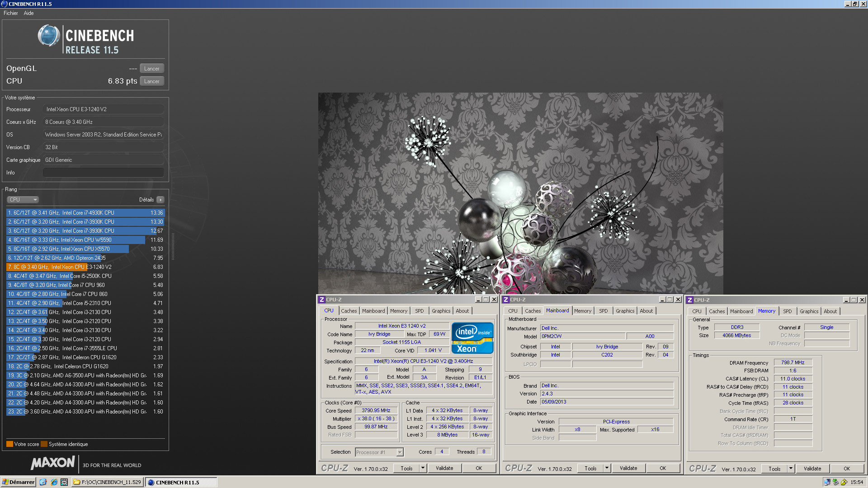This screenshot has width=868, height=488.
Task: Open the Démarrer start menu
Action: click(x=18, y=482)
